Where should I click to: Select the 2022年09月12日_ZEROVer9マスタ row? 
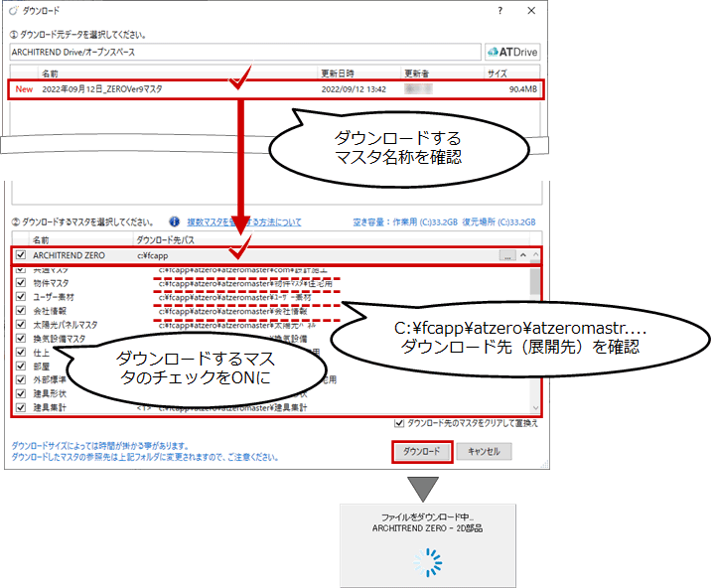coord(275,89)
